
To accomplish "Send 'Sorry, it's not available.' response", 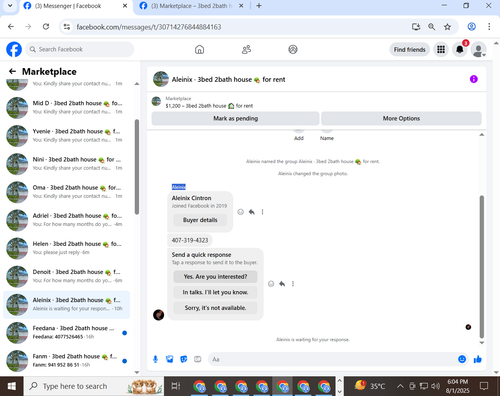I will tap(215, 308).
